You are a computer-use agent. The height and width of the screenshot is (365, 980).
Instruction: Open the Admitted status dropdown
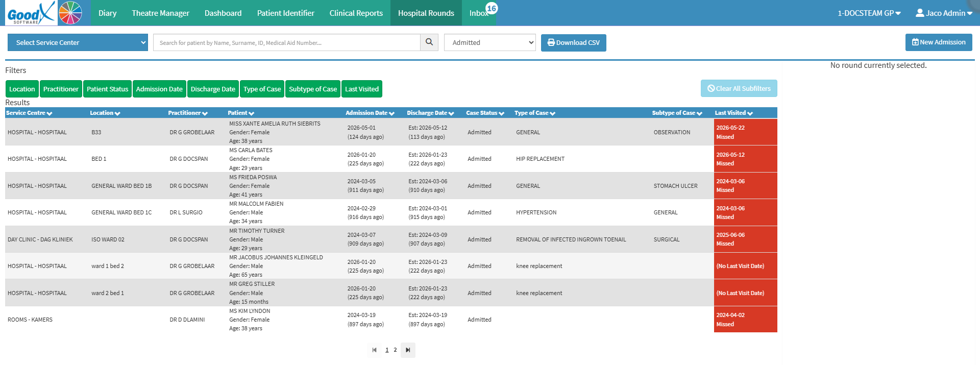tap(490, 42)
